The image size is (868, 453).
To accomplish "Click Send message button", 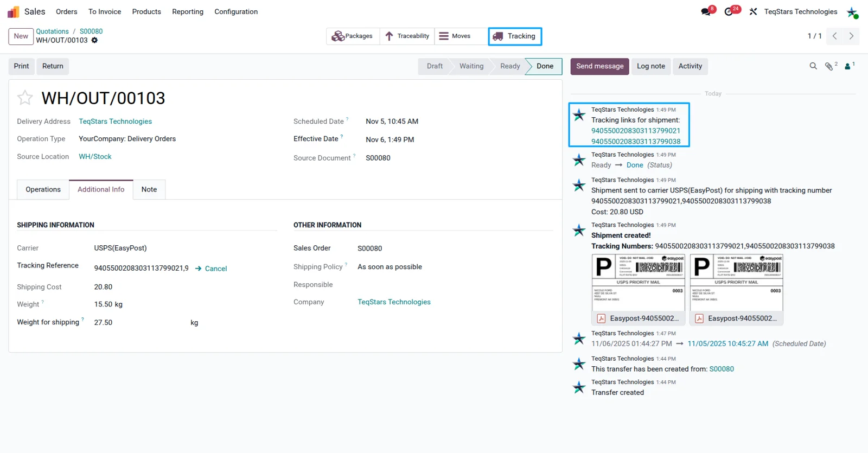I will point(599,66).
